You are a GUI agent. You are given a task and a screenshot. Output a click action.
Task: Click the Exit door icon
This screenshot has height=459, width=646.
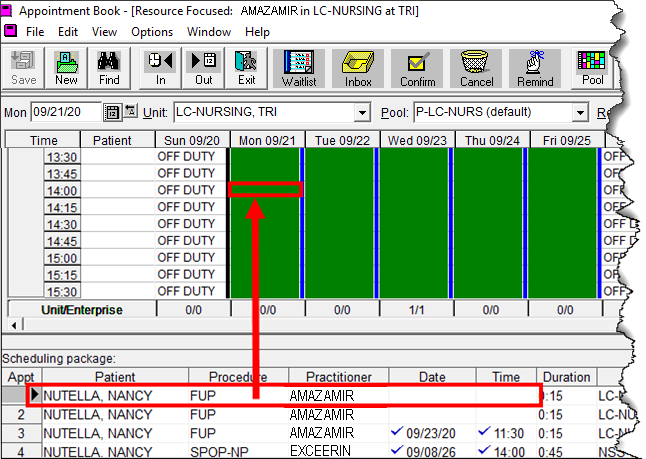point(246,68)
